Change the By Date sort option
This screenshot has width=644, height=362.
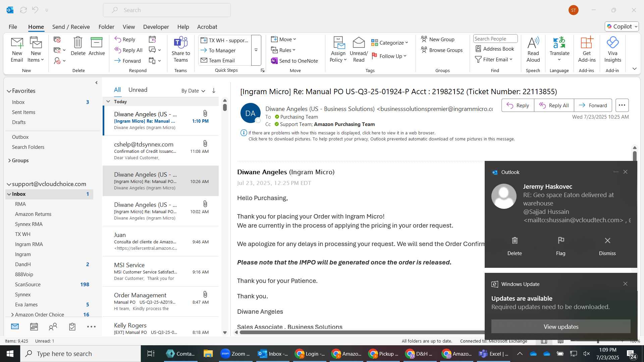click(x=193, y=91)
